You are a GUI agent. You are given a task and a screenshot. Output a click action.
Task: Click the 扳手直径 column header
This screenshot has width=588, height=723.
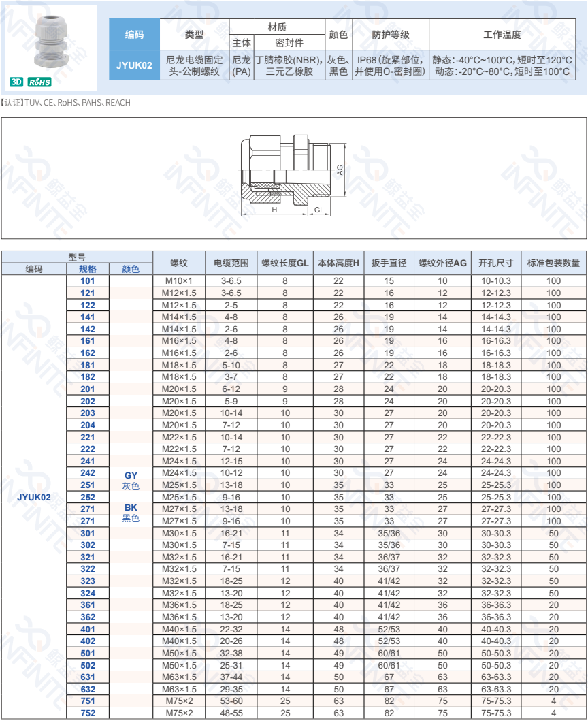pyautogui.click(x=389, y=263)
